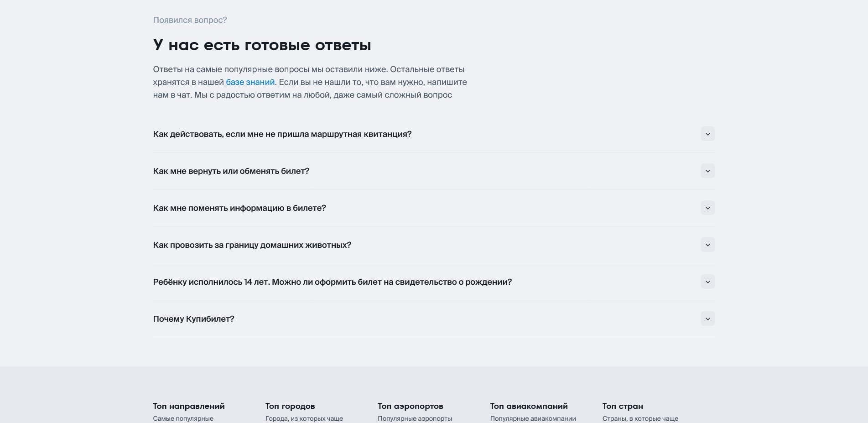This screenshot has width=868, height=423.
Task: Click 'Как мне поменять информацию в билете?' text
Action: [x=239, y=208]
